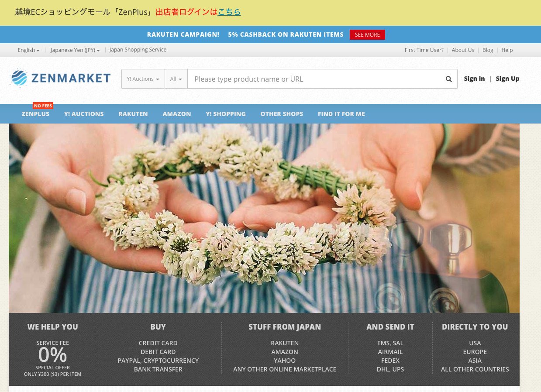Click the PAYPAL, CRYPTOCURRENCY text
Image resolution: width=541 pixels, height=392 pixels.
pyautogui.click(x=158, y=361)
